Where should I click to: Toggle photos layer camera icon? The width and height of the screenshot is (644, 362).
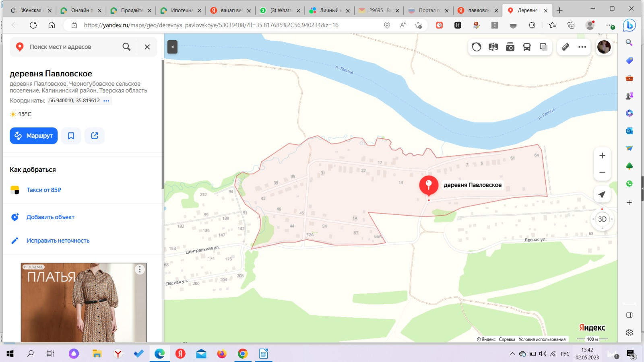pos(510,47)
